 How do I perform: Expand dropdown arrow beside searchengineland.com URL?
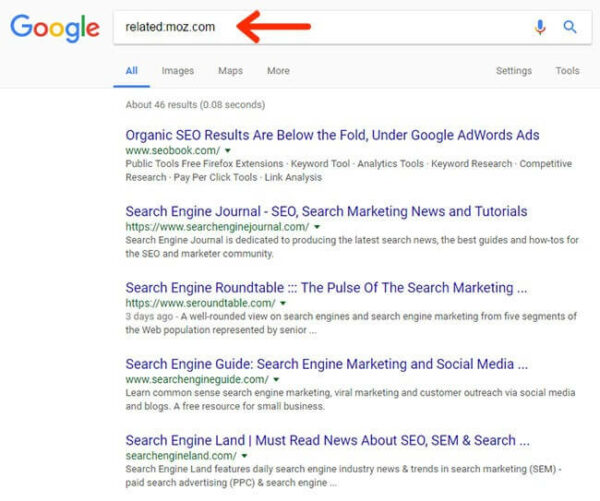click(244, 456)
